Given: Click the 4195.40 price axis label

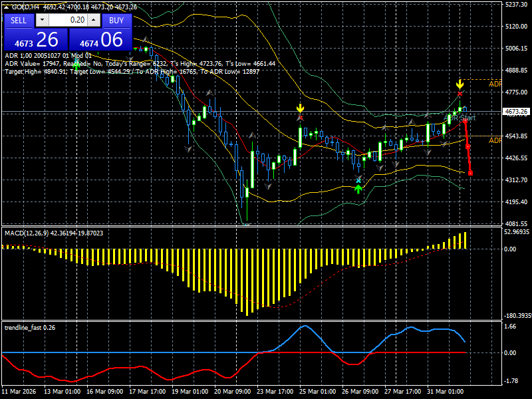Looking at the screenshot, I should [x=516, y=202].
